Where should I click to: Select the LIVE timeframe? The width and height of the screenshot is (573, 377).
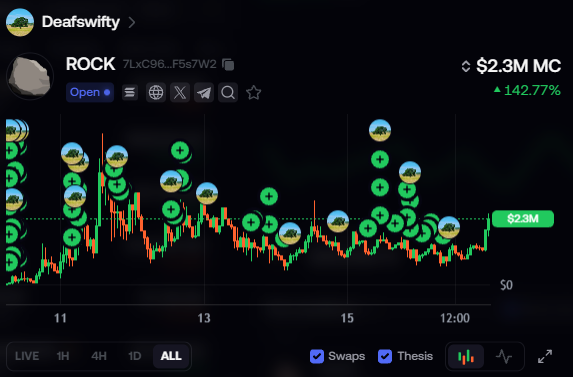(x=27, y=356)
